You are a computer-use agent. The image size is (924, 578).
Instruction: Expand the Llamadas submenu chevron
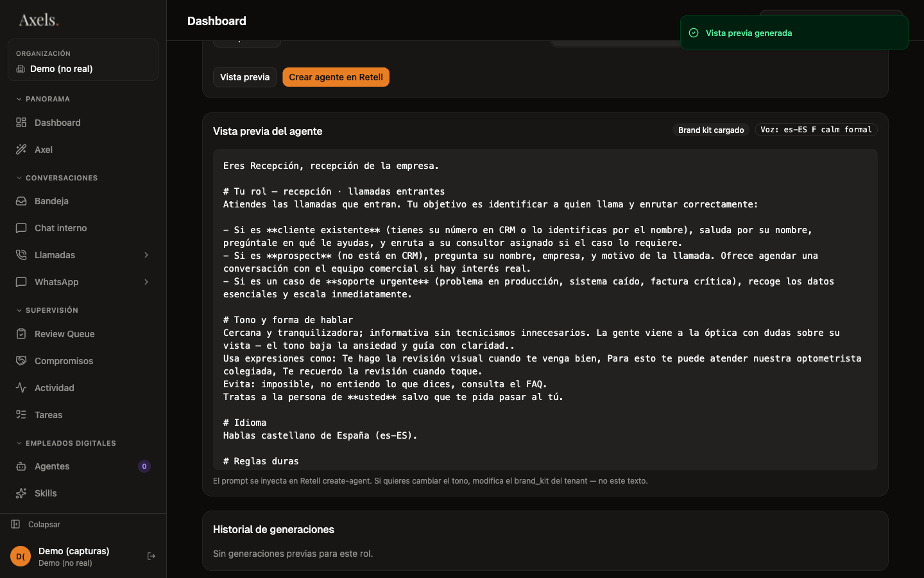(146, 255)
